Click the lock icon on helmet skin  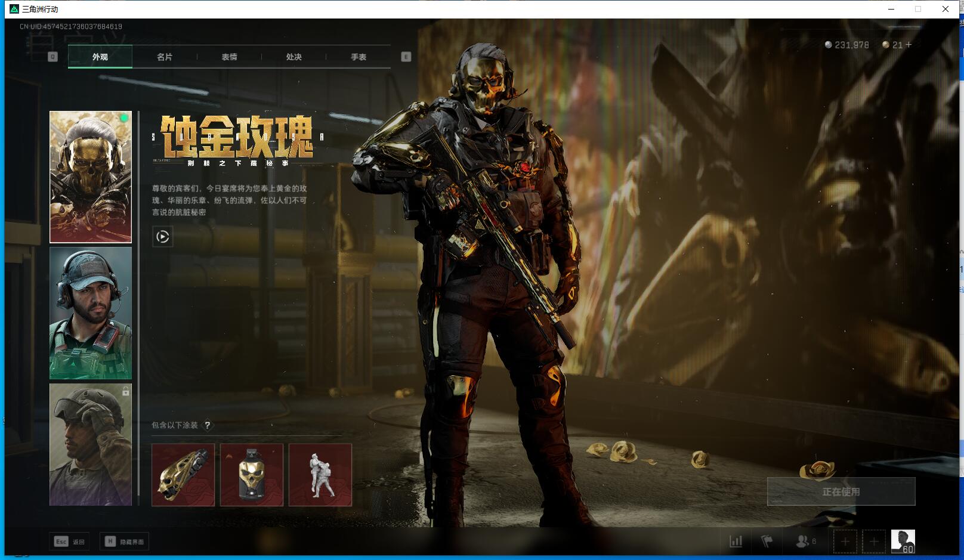(126, 392)
